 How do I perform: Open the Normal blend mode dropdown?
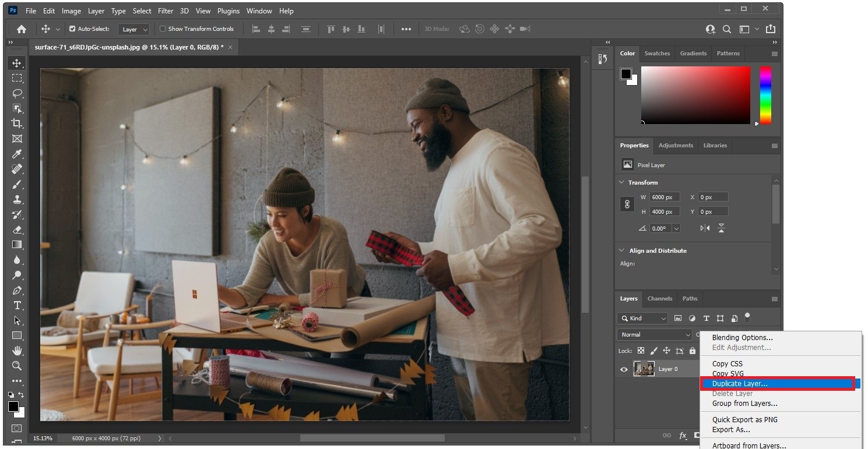pyautogui.click(x=654, y=335)
